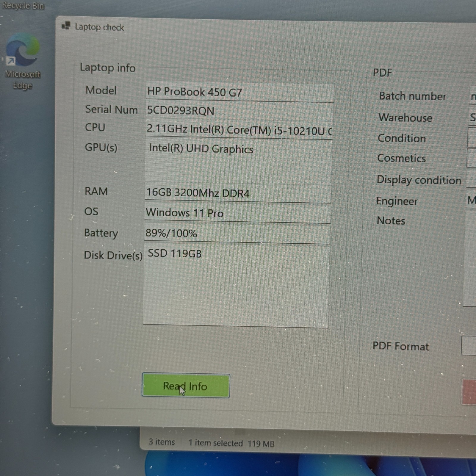Click the Warehouse label
Screen dimensions: 476x476
405,118
